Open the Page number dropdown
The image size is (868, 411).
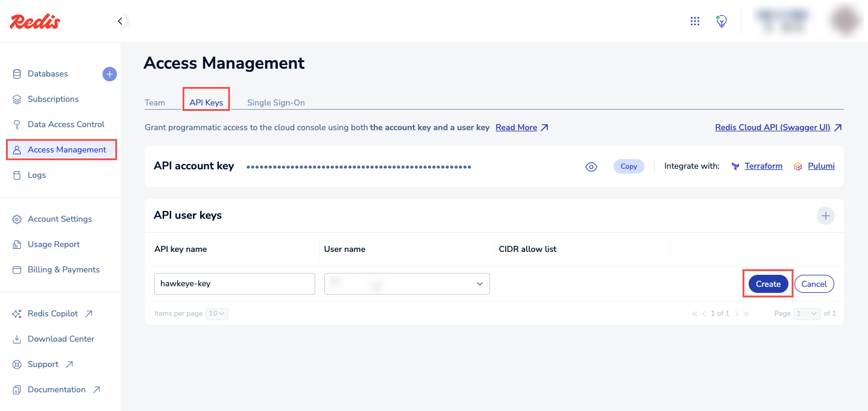(x=807, y=313)
